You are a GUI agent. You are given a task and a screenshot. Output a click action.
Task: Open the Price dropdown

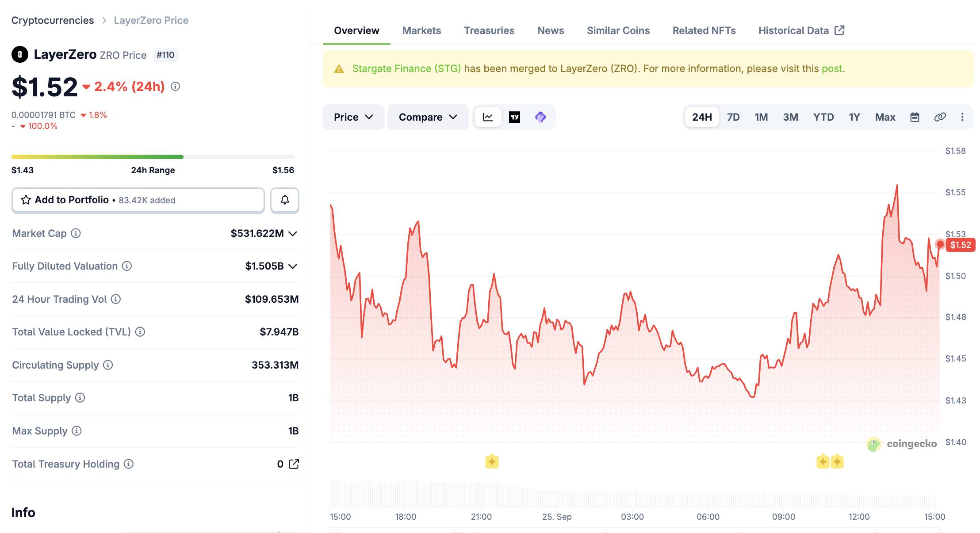click(x=353, y=117)
